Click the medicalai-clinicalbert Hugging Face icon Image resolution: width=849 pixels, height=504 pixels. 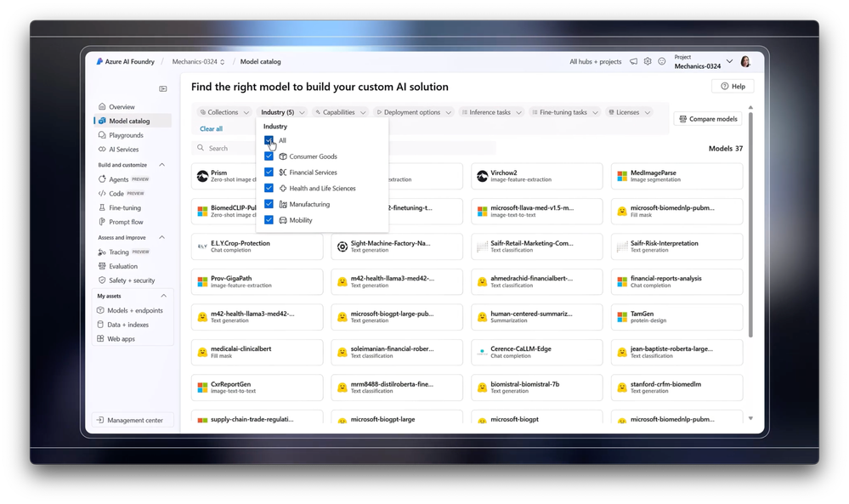202,353
